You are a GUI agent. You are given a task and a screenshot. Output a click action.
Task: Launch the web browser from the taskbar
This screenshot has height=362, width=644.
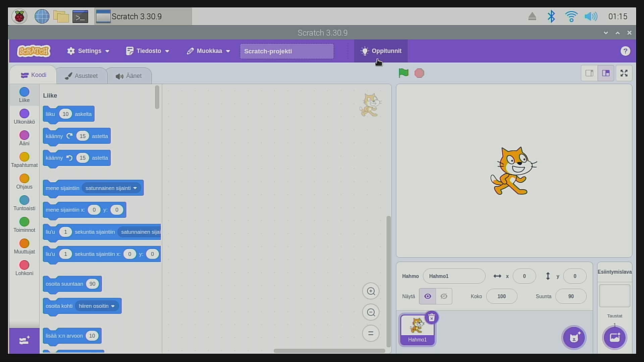[x=42, y=16]
